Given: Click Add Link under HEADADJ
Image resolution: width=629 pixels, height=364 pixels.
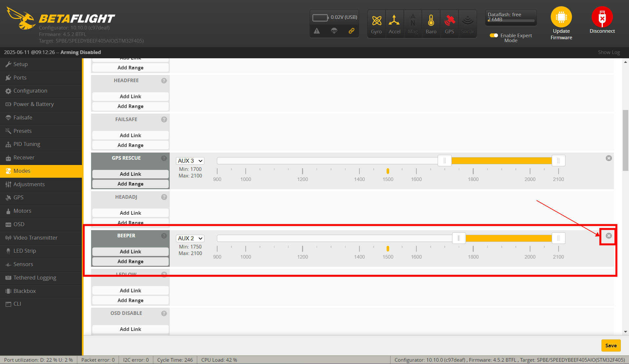Looking at the screenshot, I should tap(130, 213).
